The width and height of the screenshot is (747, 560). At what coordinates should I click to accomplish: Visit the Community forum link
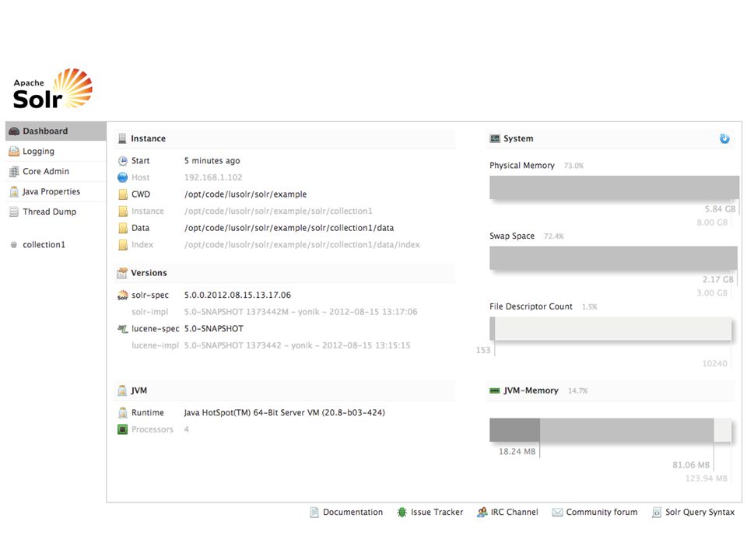[x=601, y=513]
